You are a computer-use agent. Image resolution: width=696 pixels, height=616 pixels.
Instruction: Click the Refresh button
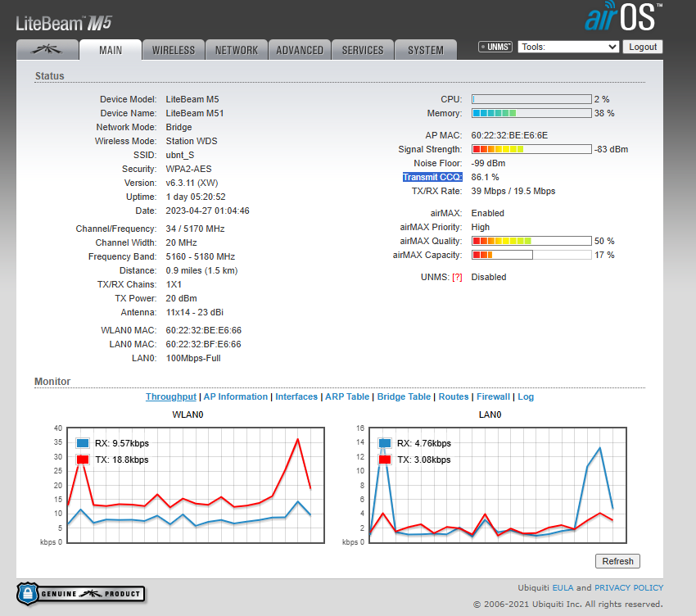617,561
